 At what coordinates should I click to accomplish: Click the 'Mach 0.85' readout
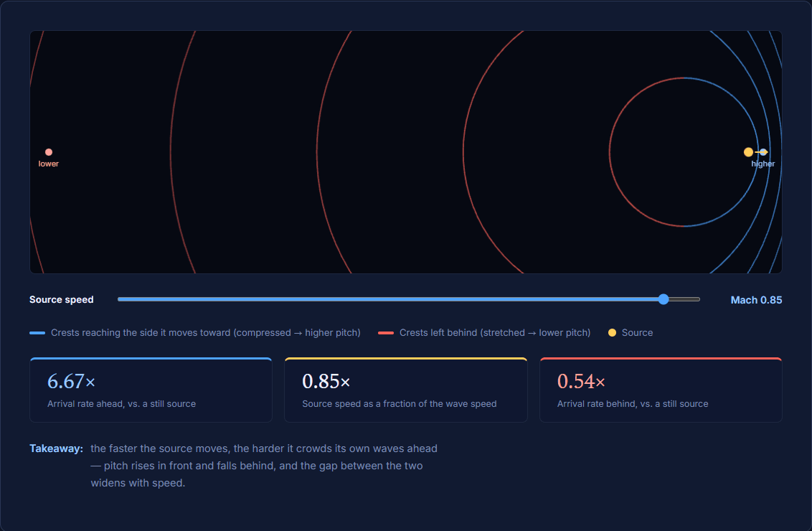[x=756, y=300]
